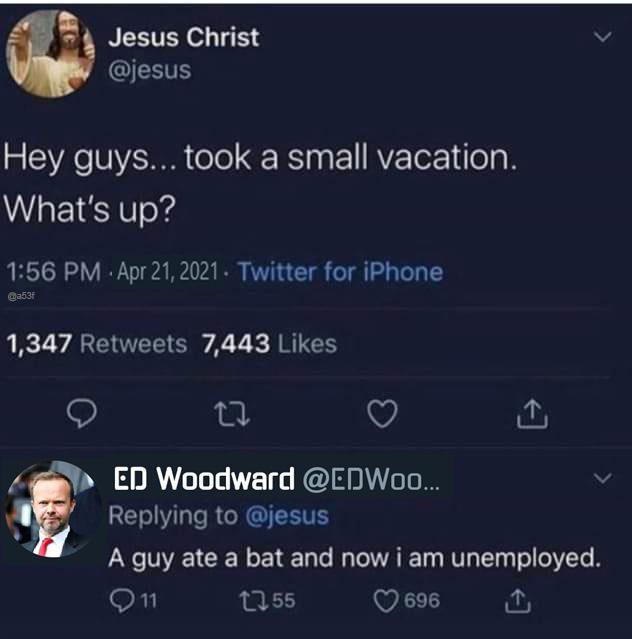This screenshot has height=639, width=632.
Task: Open the @jesus mention in reply
Action: pos(287,516)
